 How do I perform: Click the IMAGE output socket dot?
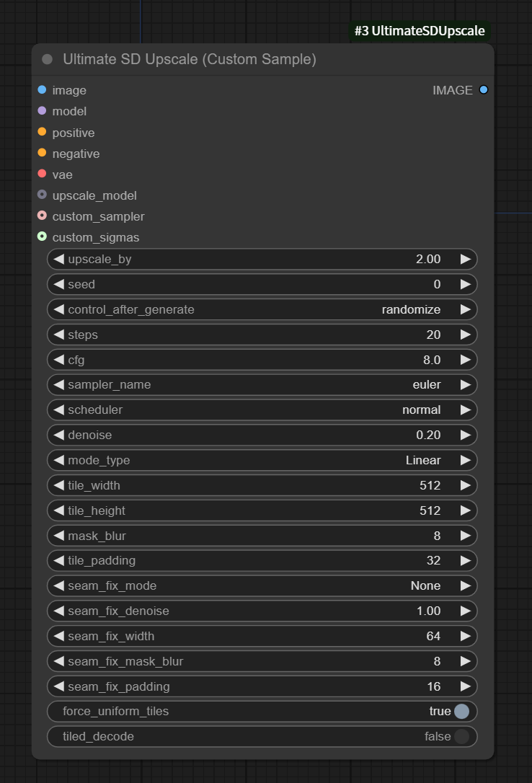(483, 90)
